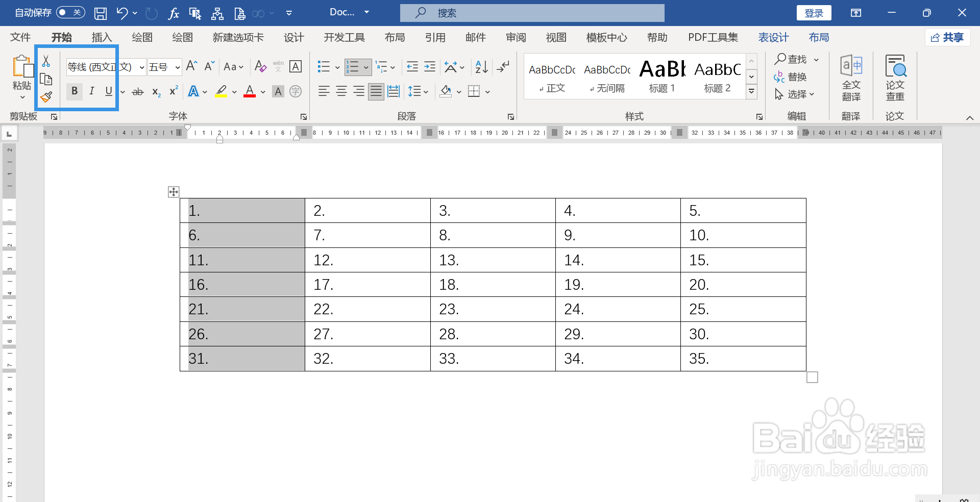This screenshot has width=980, height=502.
Task: Click the Share button
Action: coord(947,37)
